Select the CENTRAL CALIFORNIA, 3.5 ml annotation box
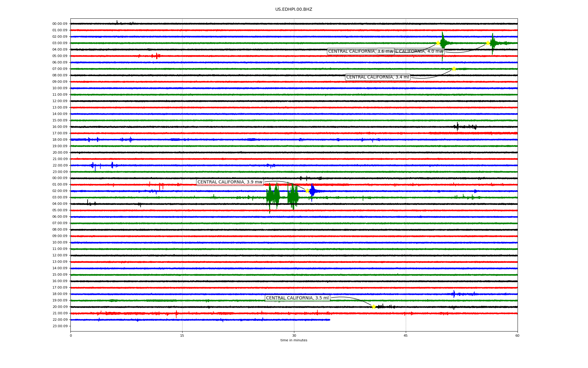The height and width of the screenshot is (368, 588). (297, 298)
